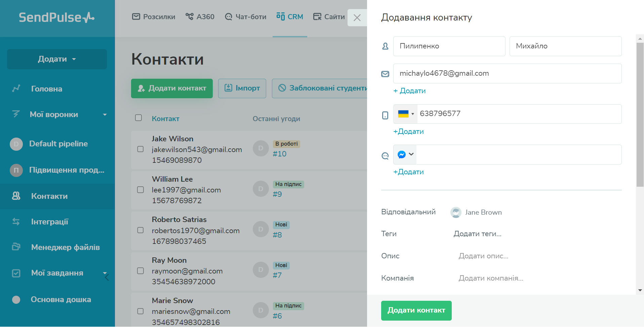Click the SendPulse logo

pos(56,17)
